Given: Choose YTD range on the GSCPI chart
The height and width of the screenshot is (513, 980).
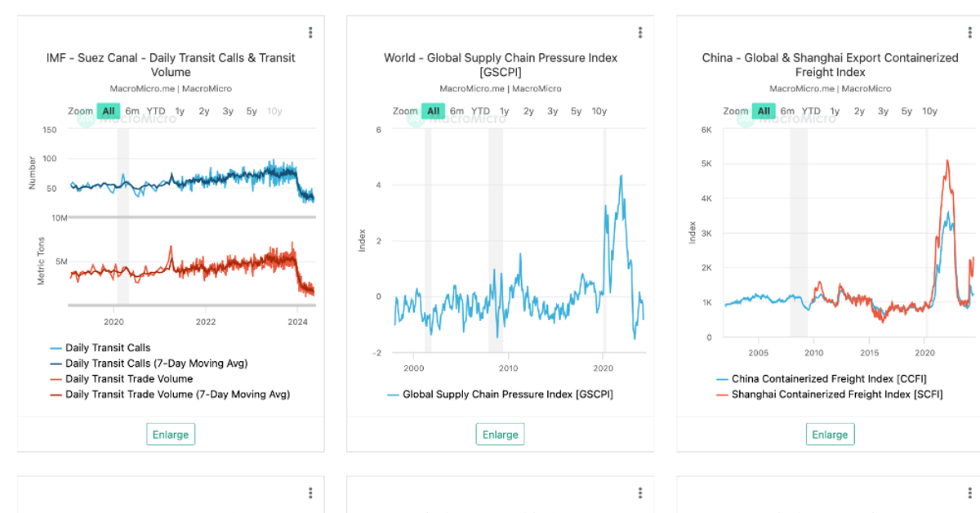Looking at the screenshot, I should (480, 111).
